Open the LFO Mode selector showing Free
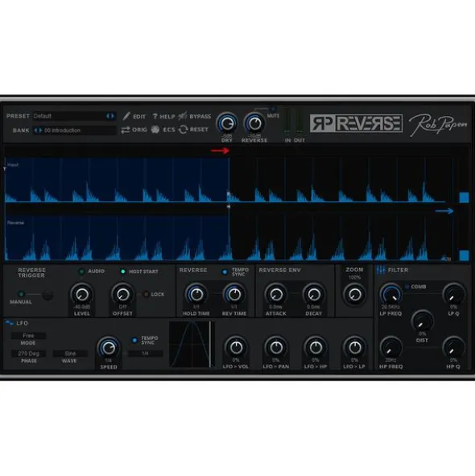This screenshot has width=475, height=476. pos(28,336)
